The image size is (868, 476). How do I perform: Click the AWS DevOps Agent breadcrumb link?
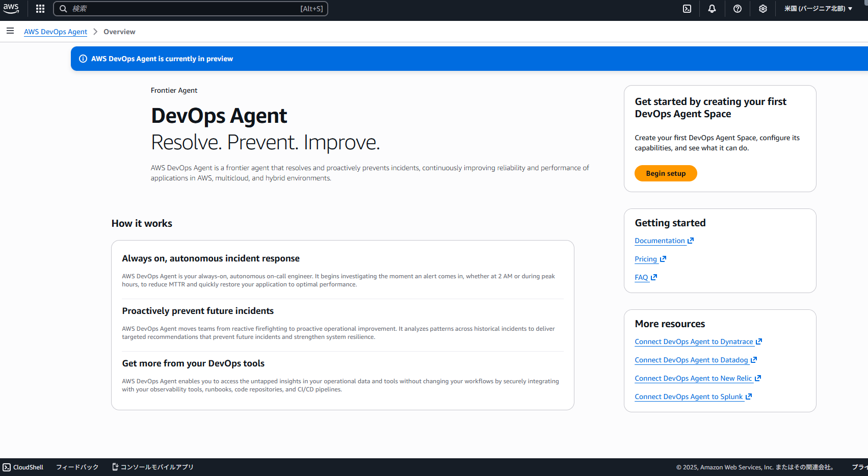click(55, 32)
